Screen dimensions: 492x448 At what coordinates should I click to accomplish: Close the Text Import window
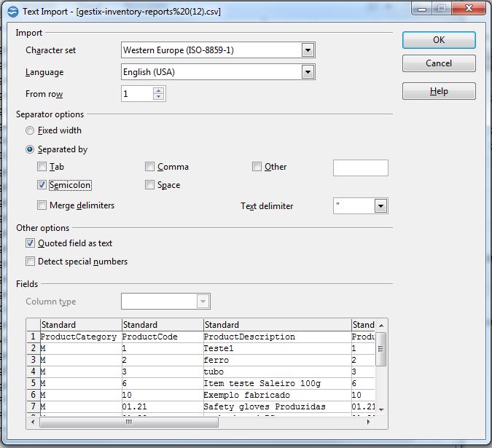[469, 8]
